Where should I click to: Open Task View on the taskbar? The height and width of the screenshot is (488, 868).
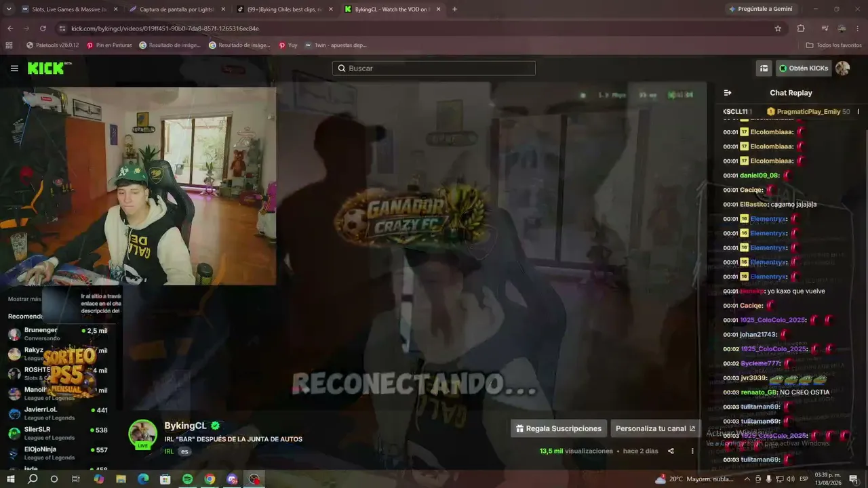pos(76,479)
